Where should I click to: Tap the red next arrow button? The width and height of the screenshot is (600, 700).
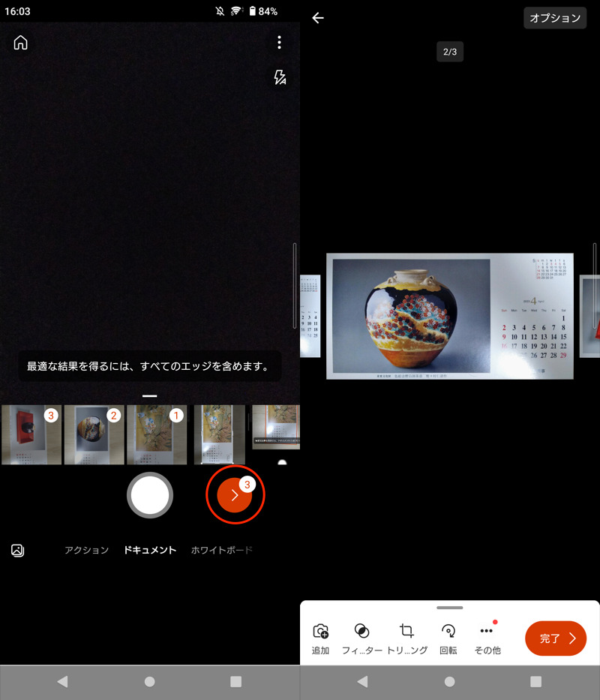click(x=235, y=495)
